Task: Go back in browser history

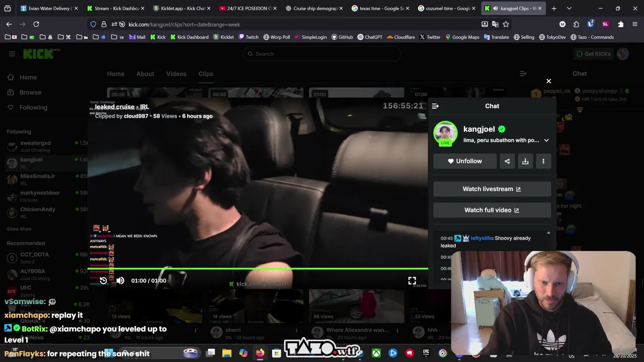Action: point(9,24)
